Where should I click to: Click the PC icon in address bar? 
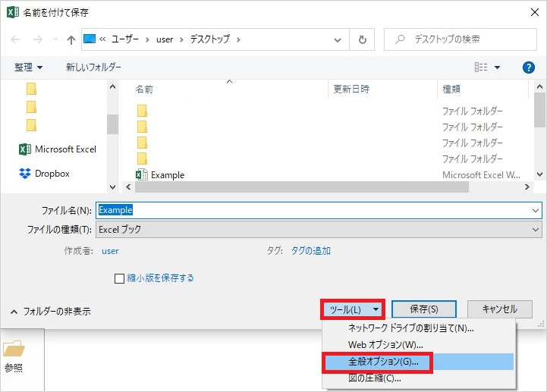(x=90, y=39)
